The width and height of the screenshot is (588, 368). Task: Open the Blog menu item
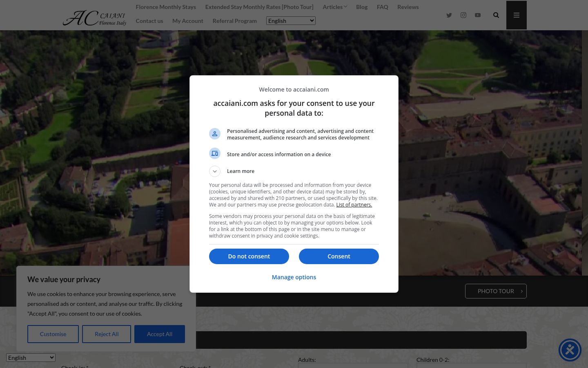[x=362, y=7]
